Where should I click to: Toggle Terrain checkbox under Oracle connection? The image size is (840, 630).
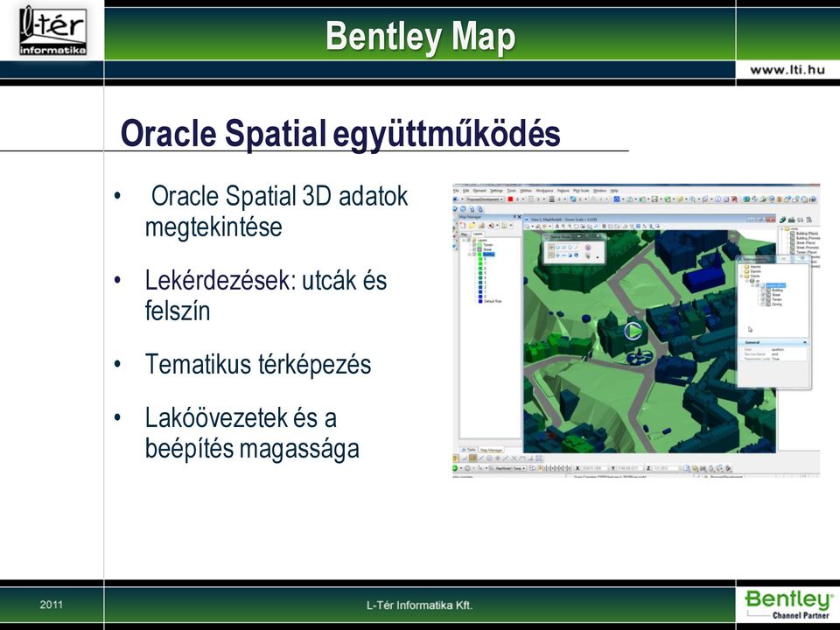tap(763, 299)
